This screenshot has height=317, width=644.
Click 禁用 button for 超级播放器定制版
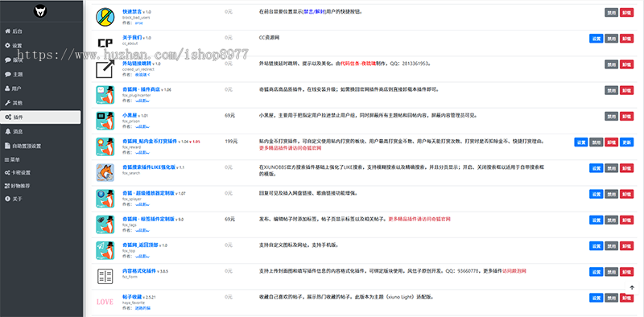click(x=611, y=194)
